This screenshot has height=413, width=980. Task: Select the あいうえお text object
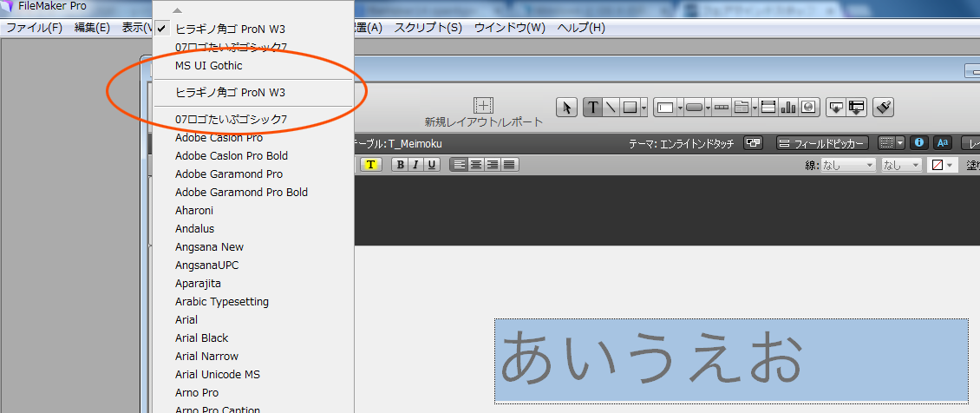pos(731,361)
